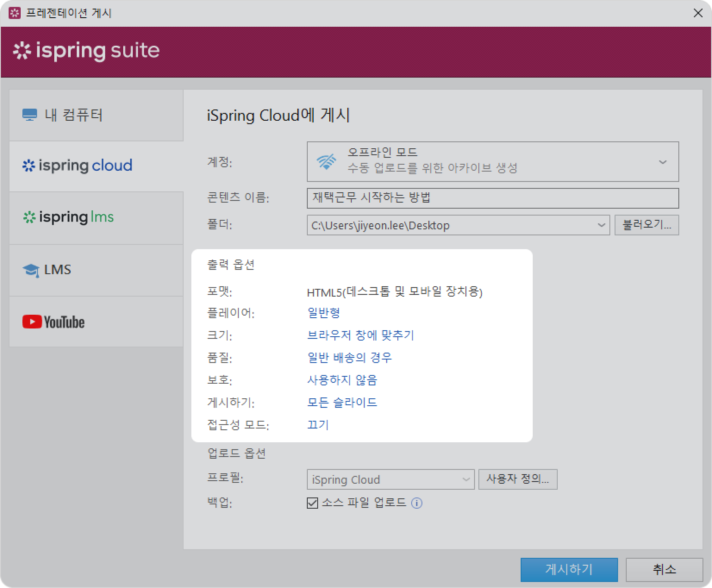Open the 브라우저 창에 맞추기 size link
Screen dimensions: 712x588
click(x=360, y=335)
